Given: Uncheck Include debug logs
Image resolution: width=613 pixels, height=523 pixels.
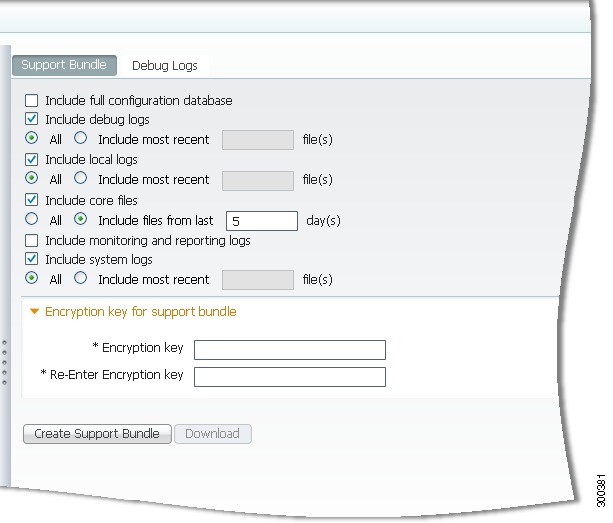Looking at the screenshot, I should coord(31,119).
